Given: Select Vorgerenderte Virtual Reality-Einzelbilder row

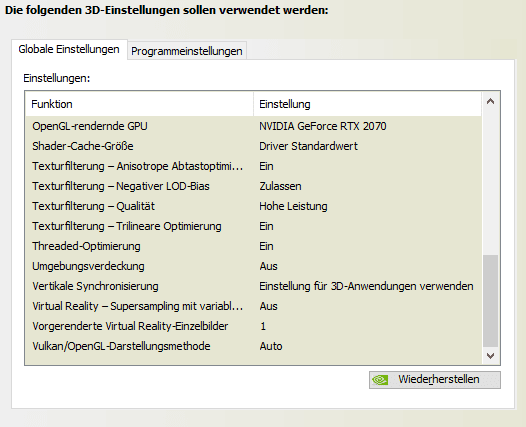Looking at the screenshot, I should click(254, 326).
